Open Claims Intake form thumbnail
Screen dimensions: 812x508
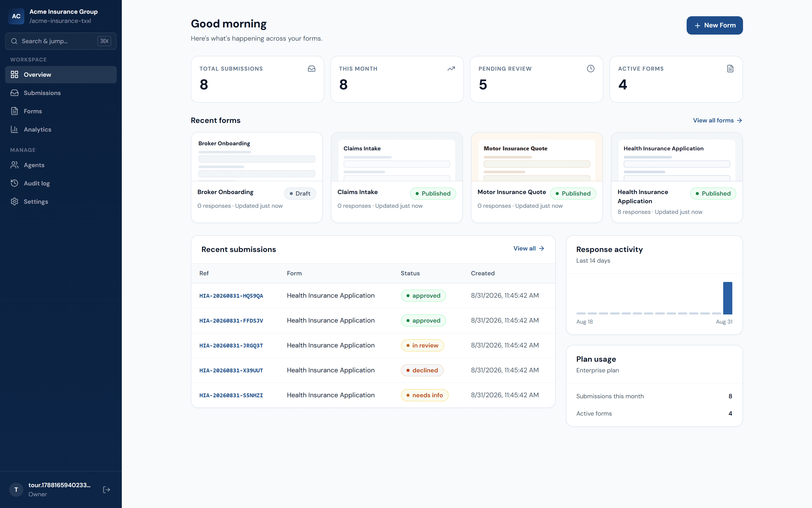(x=397, y=157)
